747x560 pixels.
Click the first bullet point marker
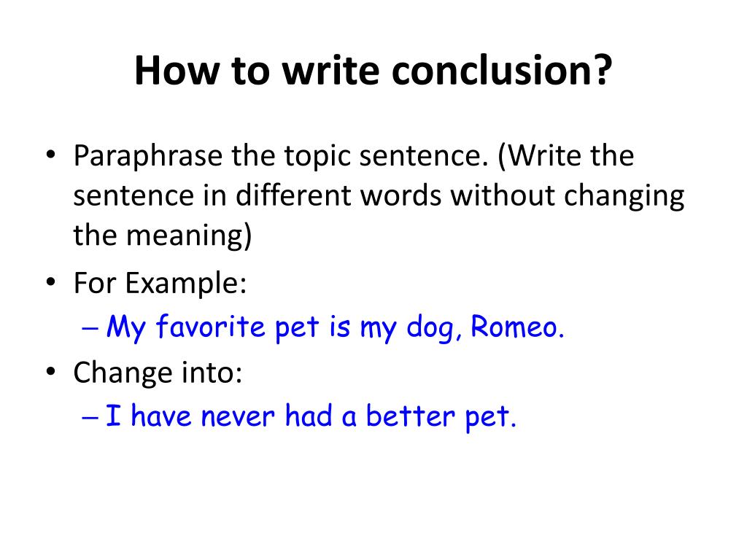click(x=51, y=155)
